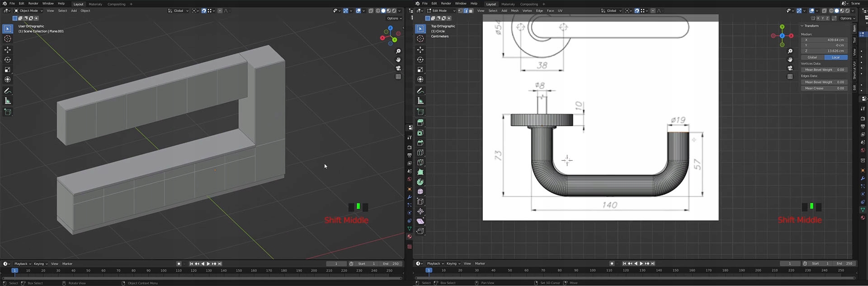The width and height of the screenshot is (868, 286).
Task: Select the Extrude Region tool in right viewport
Action: [420, 123]
